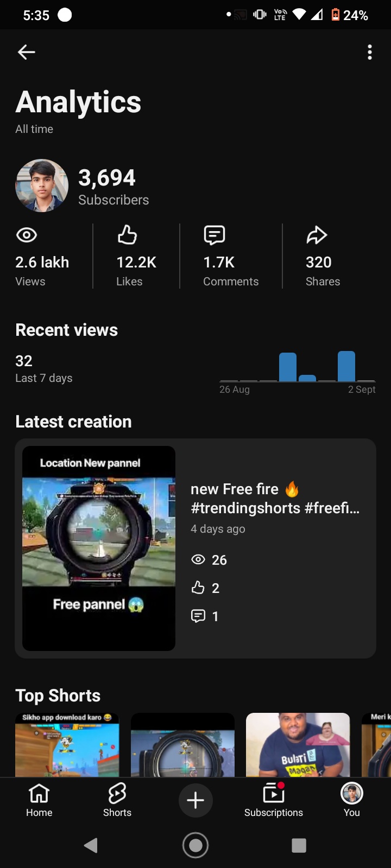Tap the thumbs-up icon above Likes
391x868 pixels.
127,235
